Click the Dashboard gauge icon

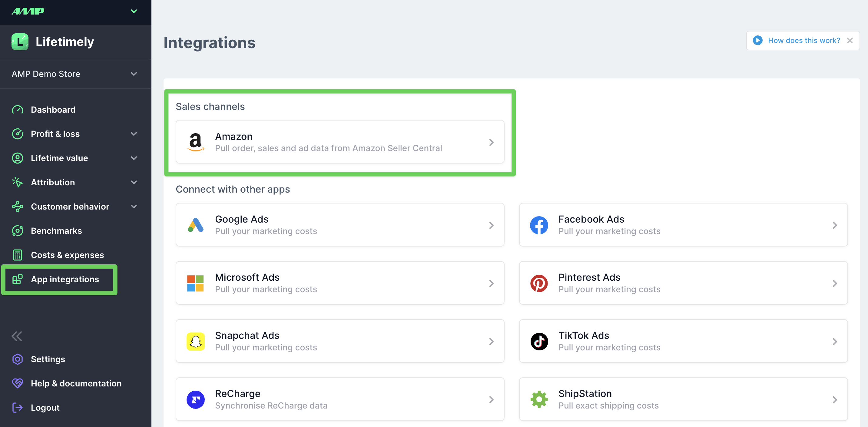[x=18, y=110]
